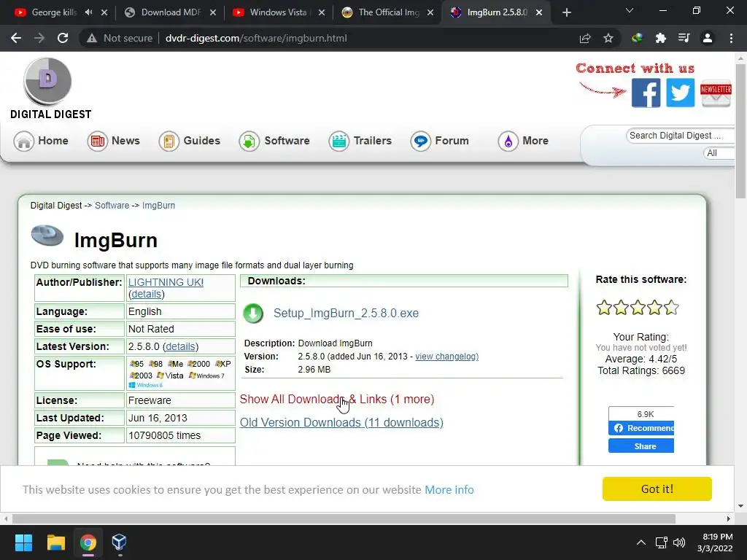
Task: Open the Facebook icon under Connect with us
Action: click(x=646, y=93)
